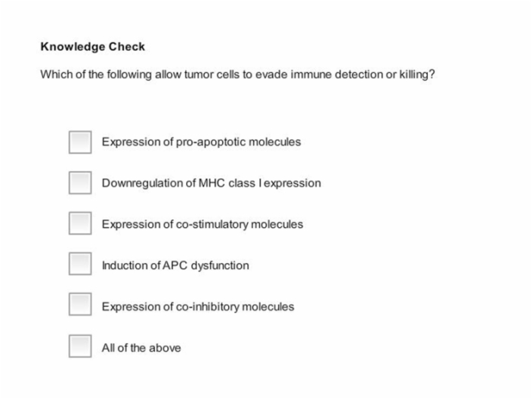
Task: Mark the co-inhibitory molecules checkbox
Action: pos(80,304)
